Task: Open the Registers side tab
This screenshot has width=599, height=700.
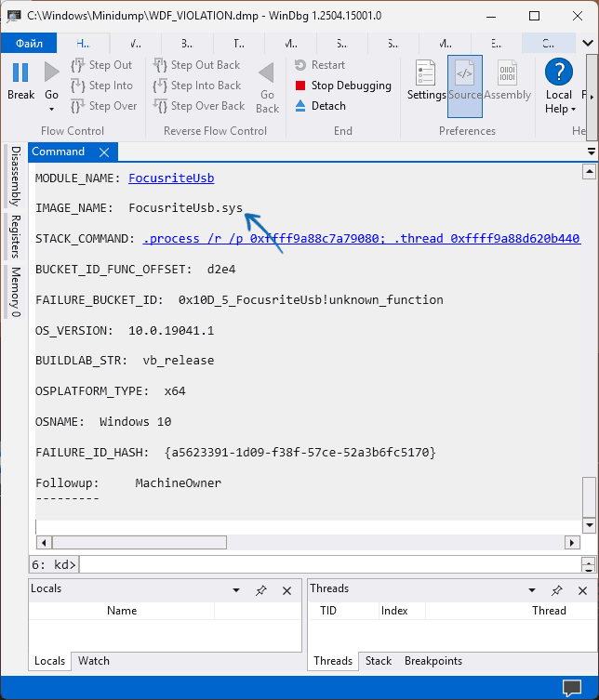Action: 15,237
